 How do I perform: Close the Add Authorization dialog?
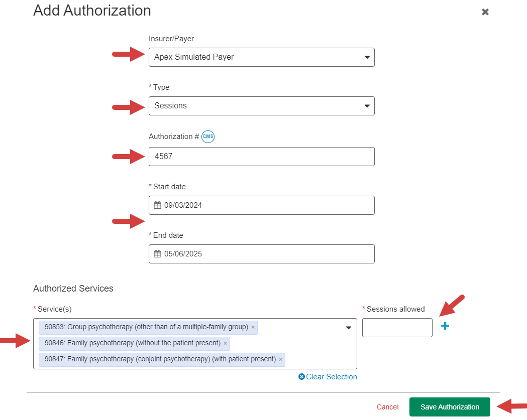485,12
